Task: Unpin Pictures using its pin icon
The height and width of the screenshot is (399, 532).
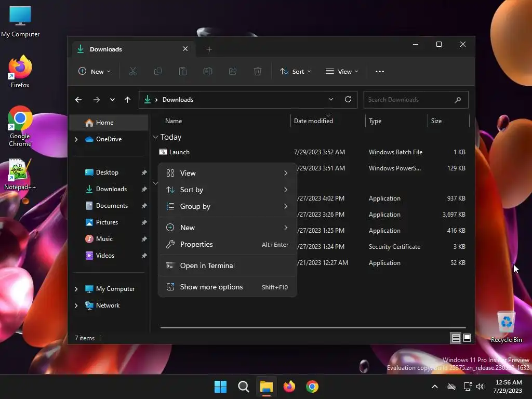Action: 144,222
